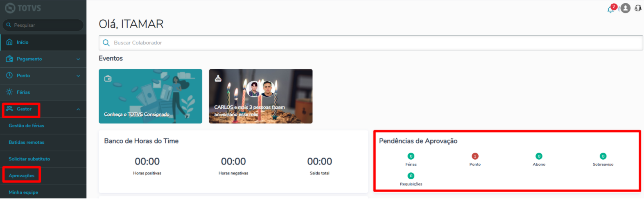Viewport: 644px width, 199px height.
Task: Open the Conheça o TOTVS Consignado card
Action: click(x=150, y=96)
